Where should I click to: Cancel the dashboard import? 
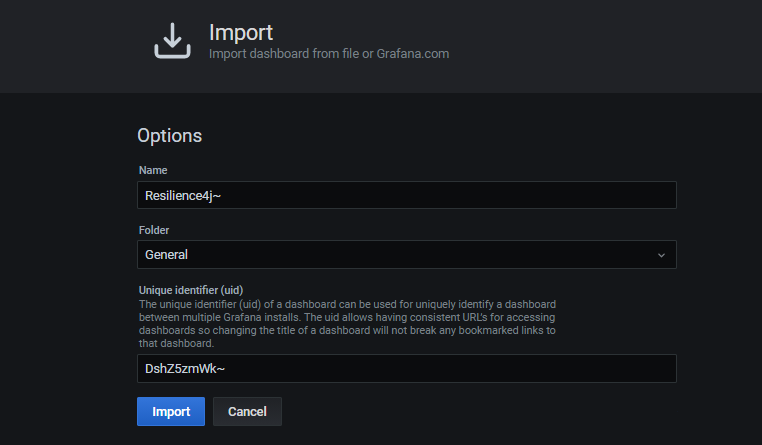coord(247,411)
